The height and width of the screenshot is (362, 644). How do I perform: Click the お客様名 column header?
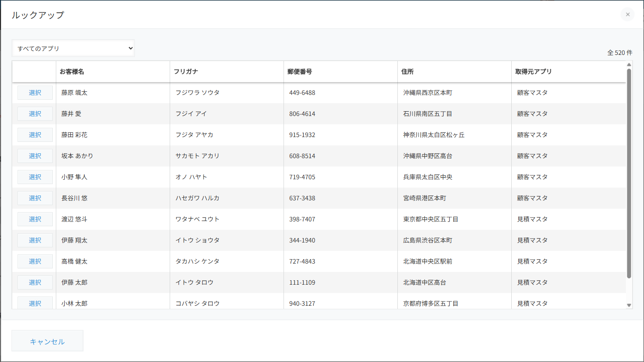[x=72, y=72]
